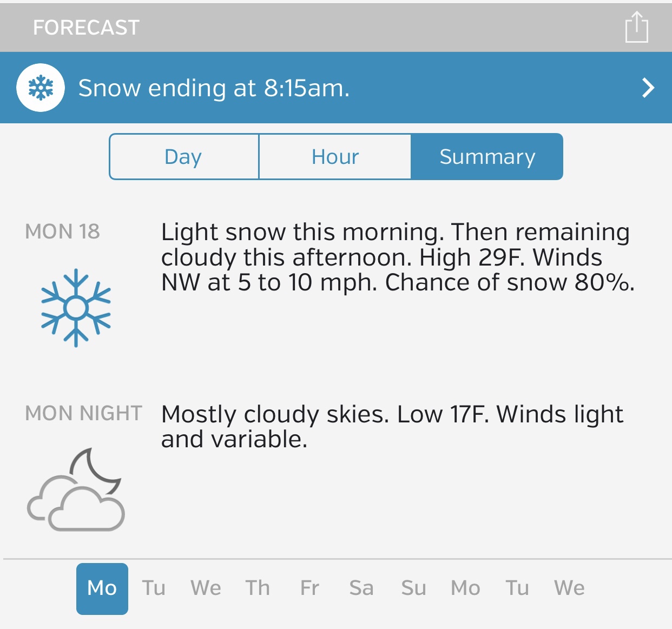Jump to Th in day selector
The height and width of the screenshot is (629, 672).
(258, 588)
